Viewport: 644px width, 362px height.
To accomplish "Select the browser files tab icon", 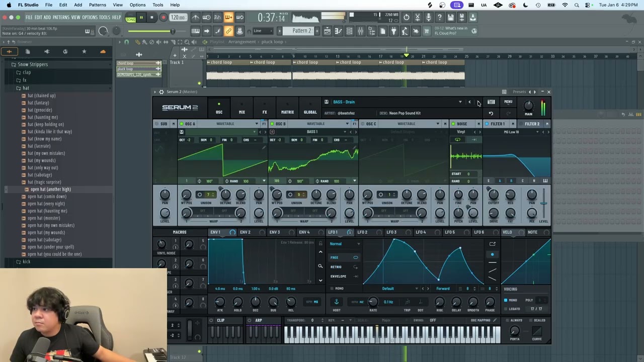I will coord(28,51).
